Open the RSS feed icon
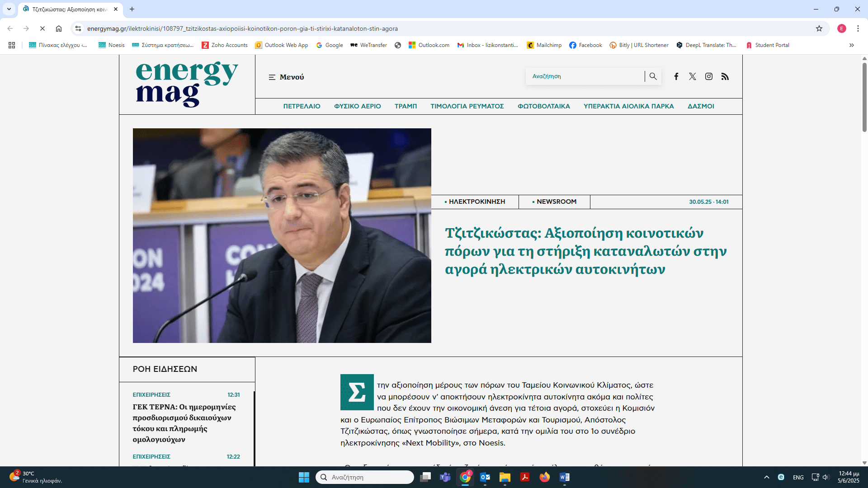This screenshot has height=488, width=868. [x=725, y=76]
